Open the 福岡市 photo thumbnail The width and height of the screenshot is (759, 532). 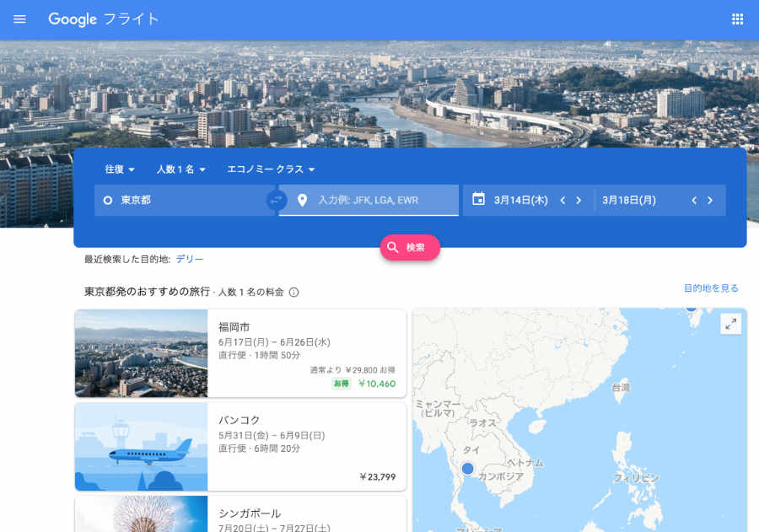coord(142,353)
